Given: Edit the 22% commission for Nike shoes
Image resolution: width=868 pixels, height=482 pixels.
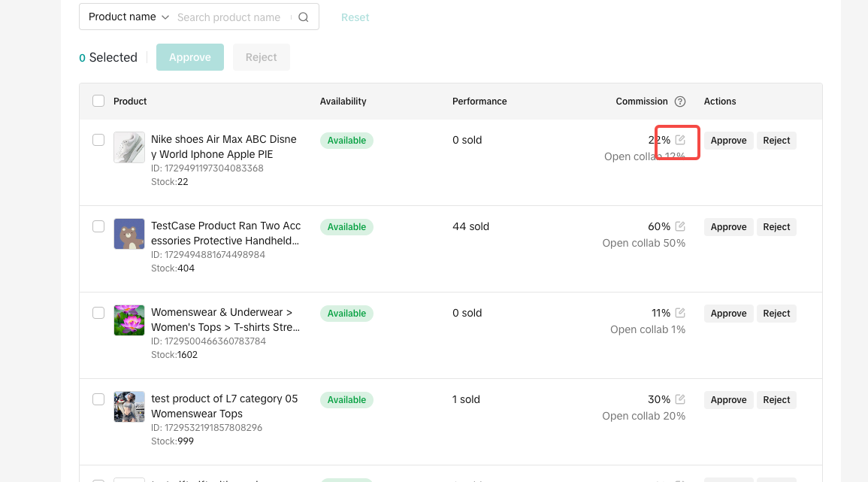Looking at the screenshot, I should [x=680, y=140].
